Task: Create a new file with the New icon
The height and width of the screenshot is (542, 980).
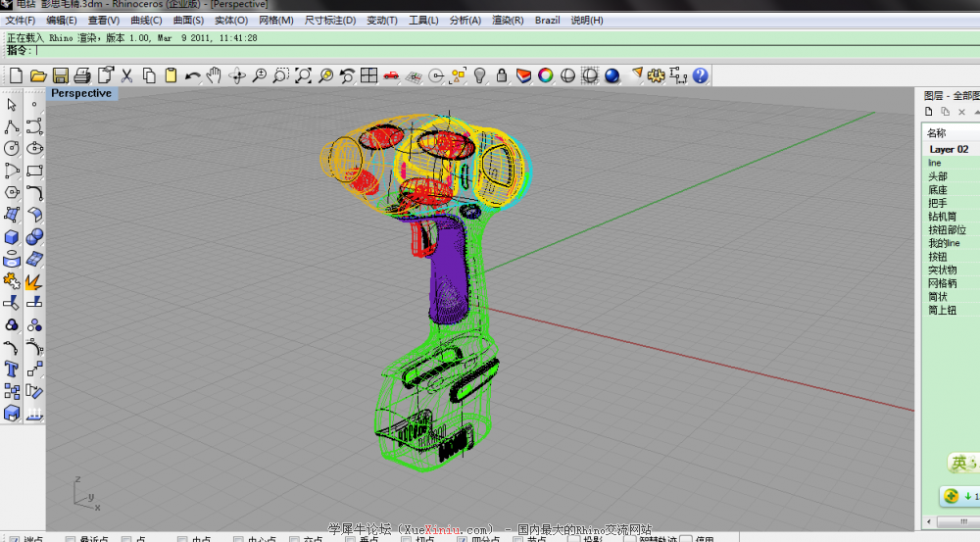Action: (x=16, y=75)
